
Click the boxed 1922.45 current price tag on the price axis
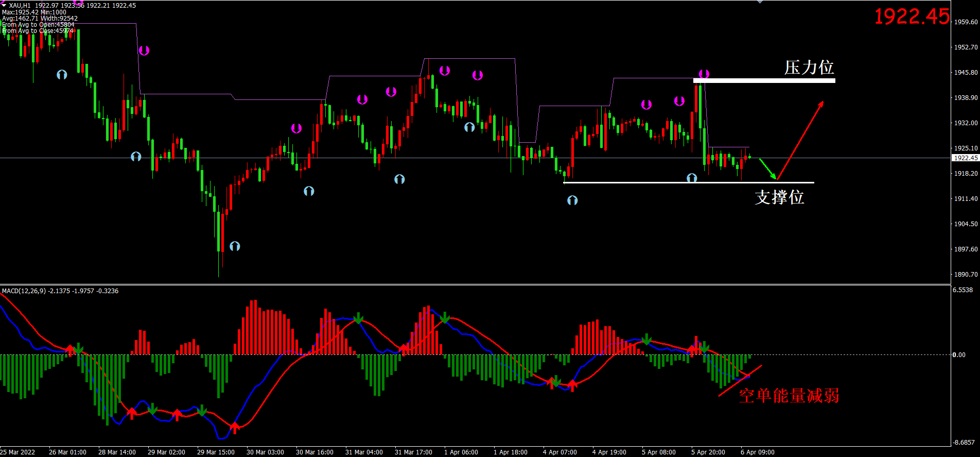(965, 158)
